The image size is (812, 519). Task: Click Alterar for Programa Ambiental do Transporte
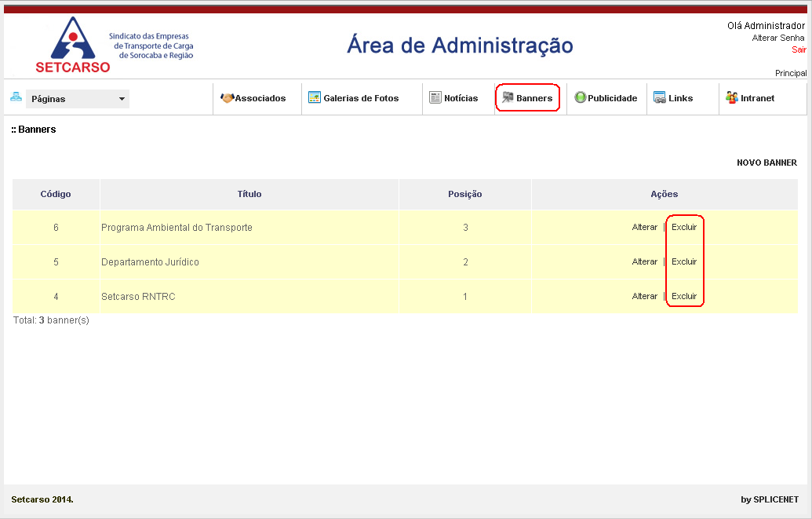[645, 227]
